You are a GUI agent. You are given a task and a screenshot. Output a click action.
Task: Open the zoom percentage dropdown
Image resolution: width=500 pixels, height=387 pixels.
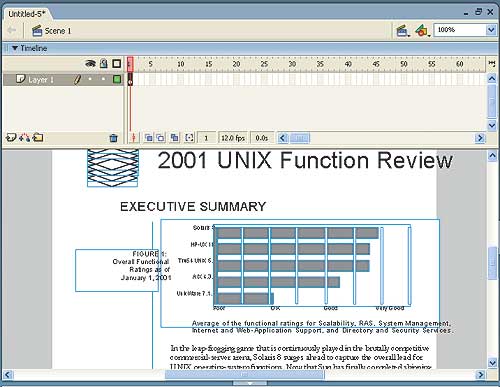pyautogui.click(x=491, y=30)
